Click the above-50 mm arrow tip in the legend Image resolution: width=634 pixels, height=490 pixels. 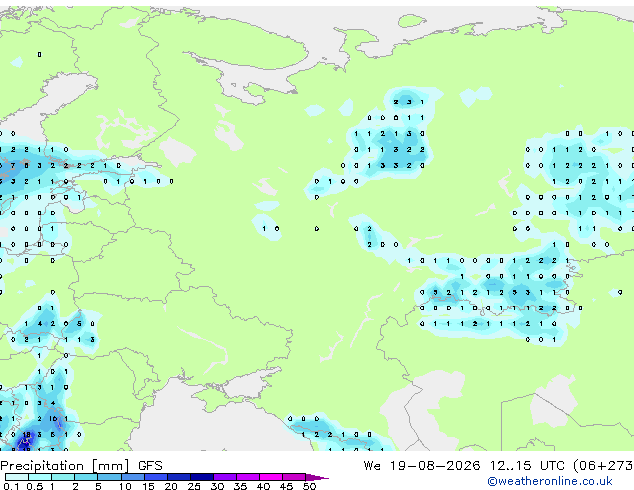click(317, 477)
